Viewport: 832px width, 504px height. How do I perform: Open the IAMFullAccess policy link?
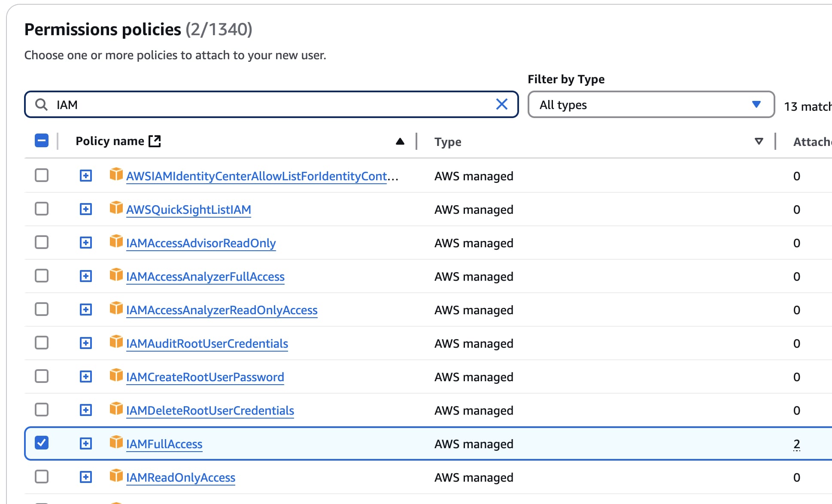[x=164, y=444]
